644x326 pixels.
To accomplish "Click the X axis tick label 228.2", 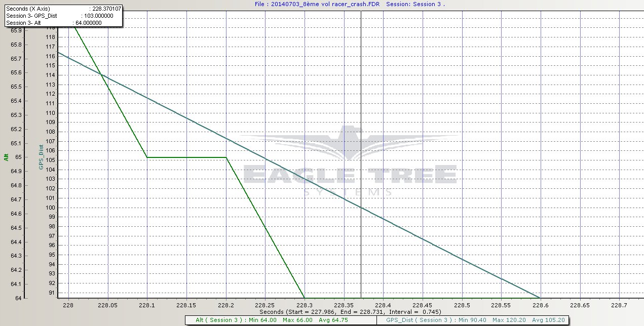I will [x=225, y=305].
